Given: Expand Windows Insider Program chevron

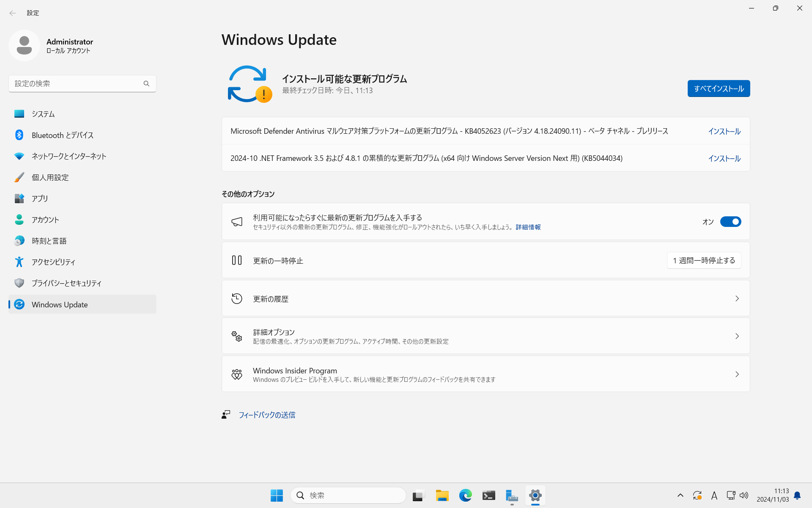Looking at the screenshot, I should point(737,374).
